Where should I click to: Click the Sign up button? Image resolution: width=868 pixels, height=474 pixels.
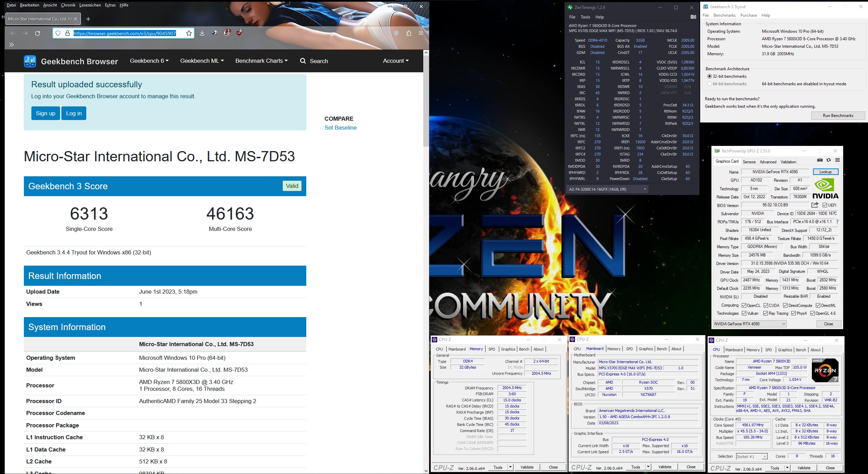tap(45, 113)
